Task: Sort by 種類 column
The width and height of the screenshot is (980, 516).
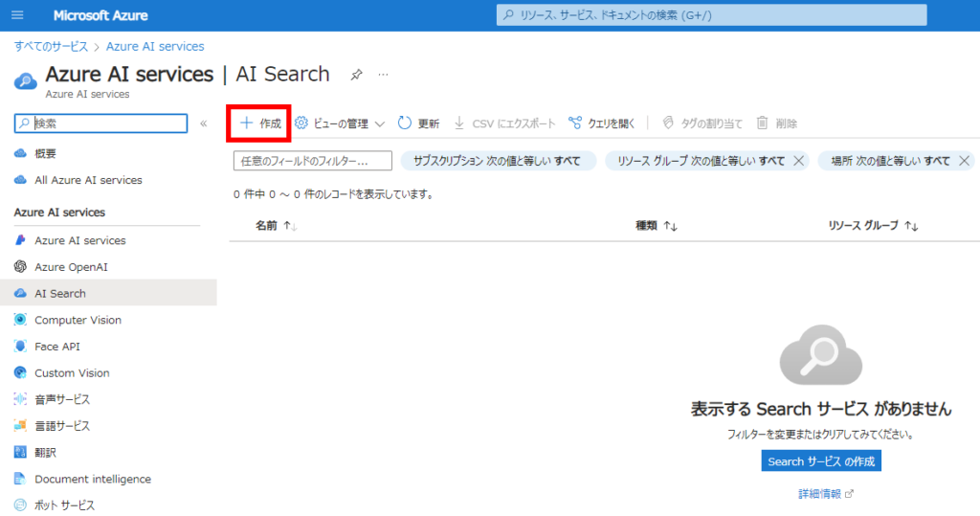Action: click(657, 225)
